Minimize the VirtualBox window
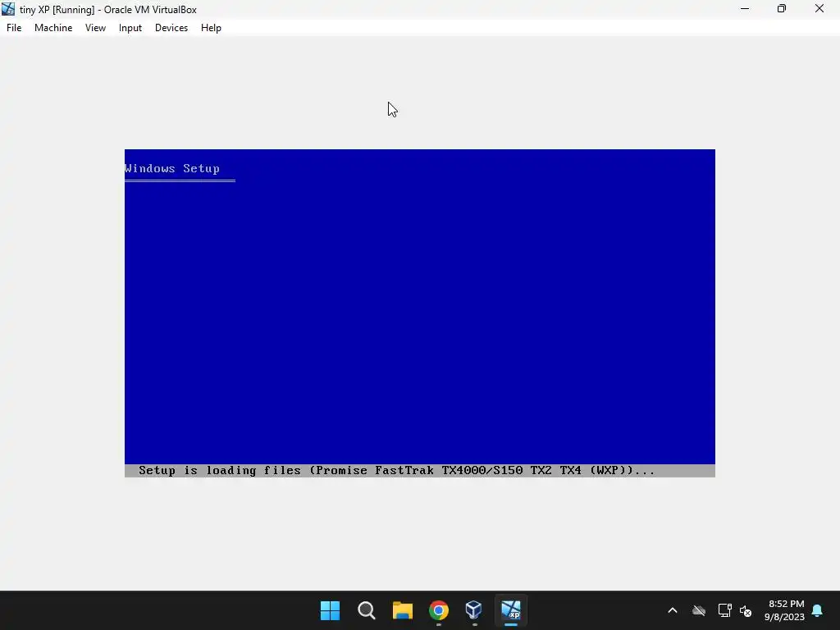 coord(745,9)
